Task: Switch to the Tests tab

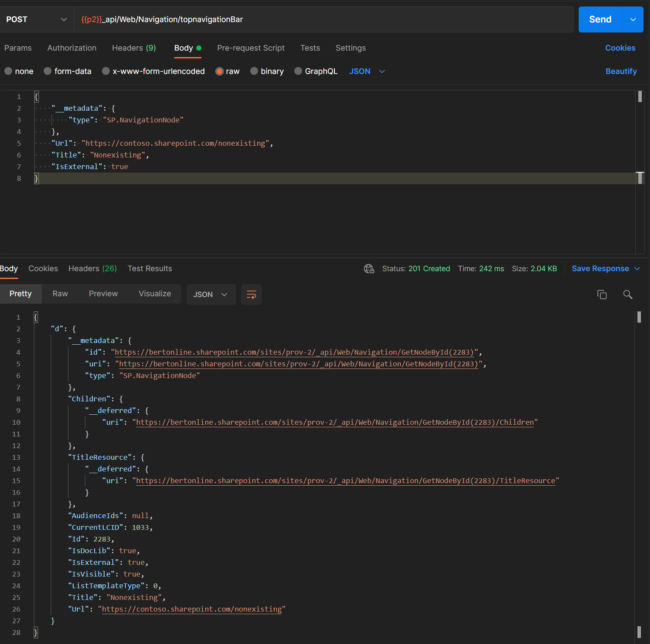Action: point(310,48)
